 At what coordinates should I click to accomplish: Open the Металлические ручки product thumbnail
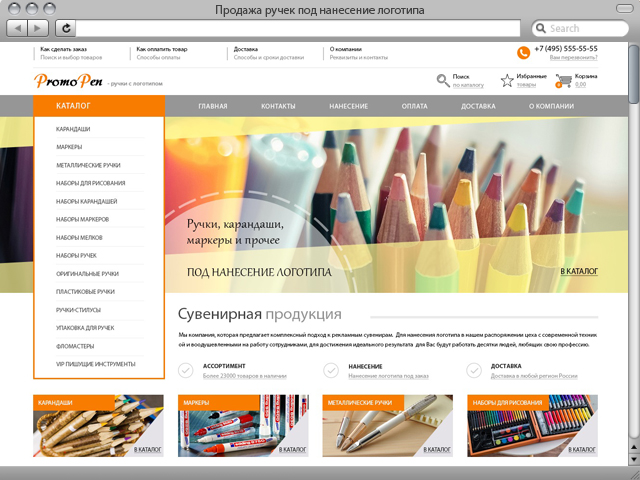click(388, 426)
